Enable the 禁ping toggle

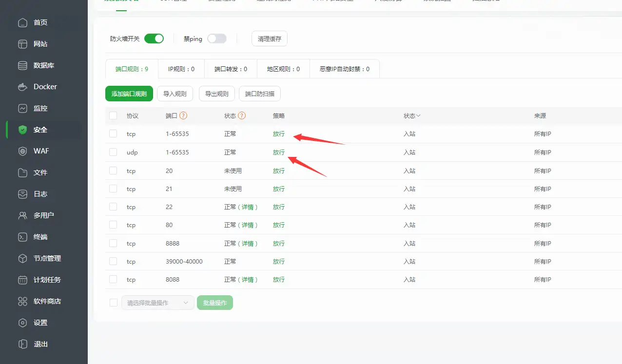[216, 38]
